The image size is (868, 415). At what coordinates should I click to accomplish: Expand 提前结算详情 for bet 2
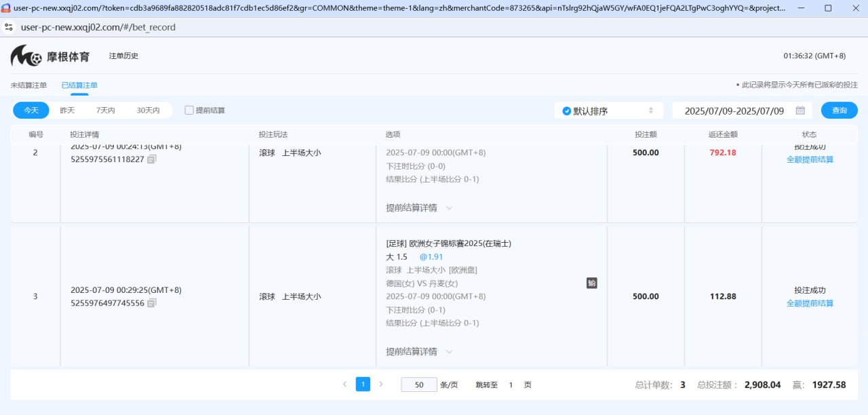[x=418, y=208]
